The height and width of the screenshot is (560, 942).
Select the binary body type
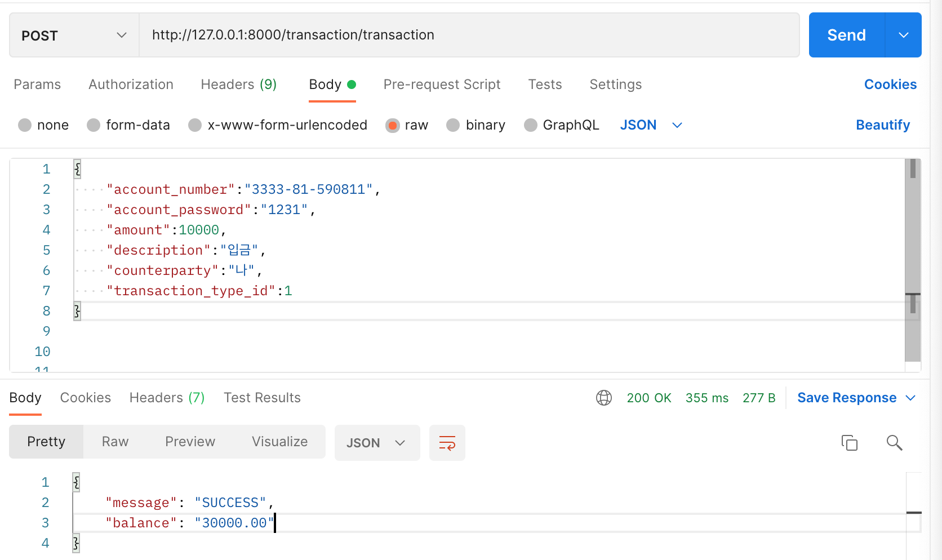[x=476, y=125]
